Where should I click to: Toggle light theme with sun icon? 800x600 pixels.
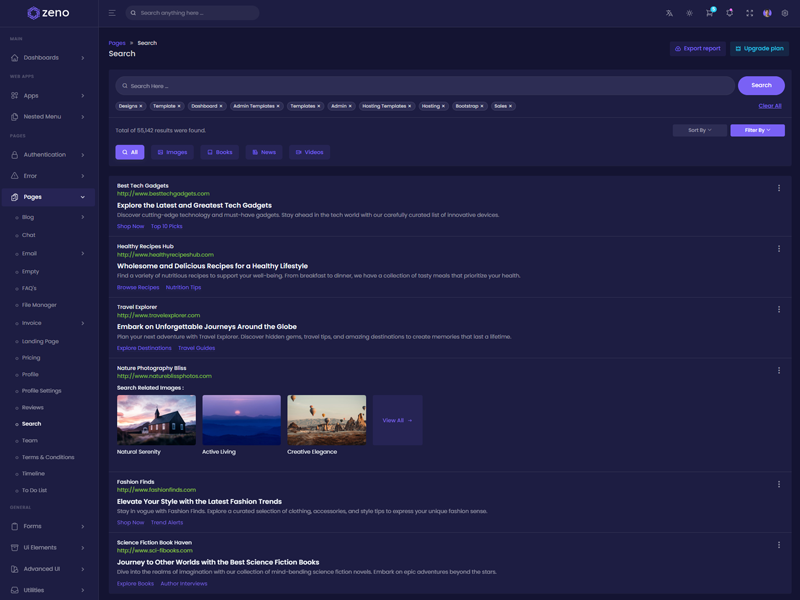[689, 13]
